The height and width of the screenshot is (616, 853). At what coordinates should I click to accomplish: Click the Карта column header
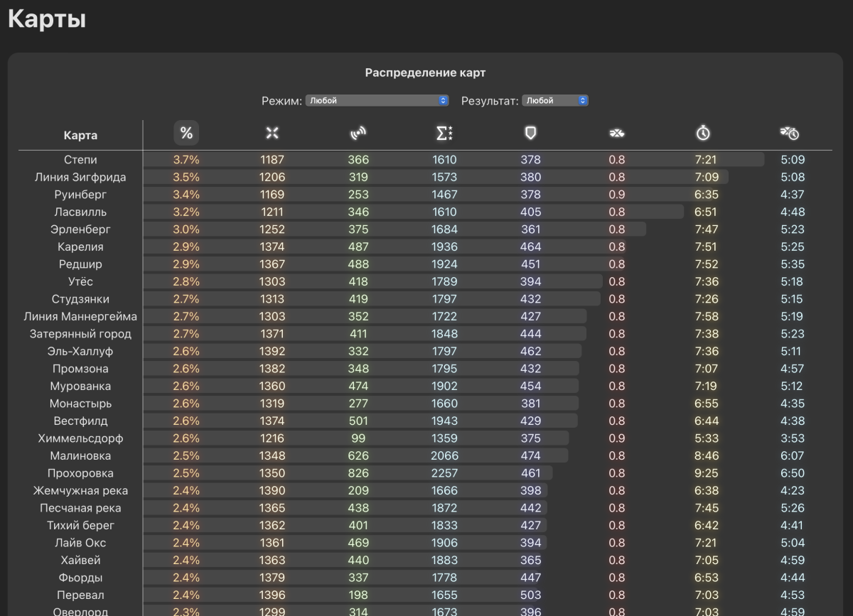(80, 135)
